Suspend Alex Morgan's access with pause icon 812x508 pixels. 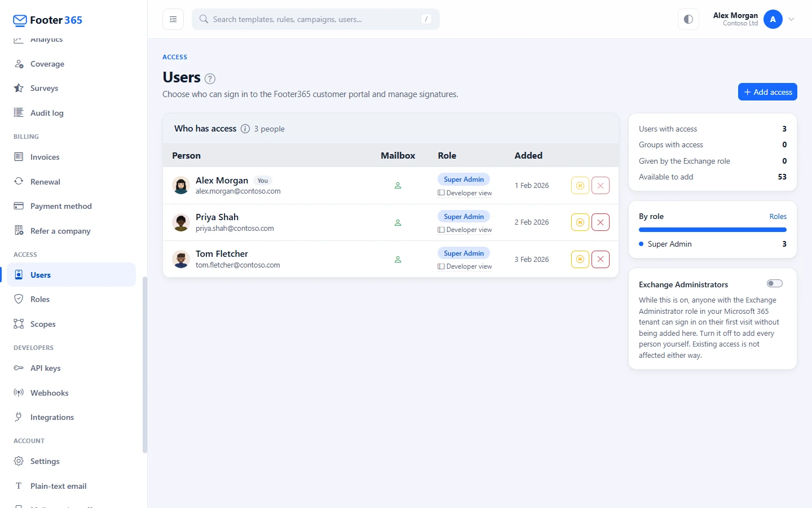tap(580, 186)
